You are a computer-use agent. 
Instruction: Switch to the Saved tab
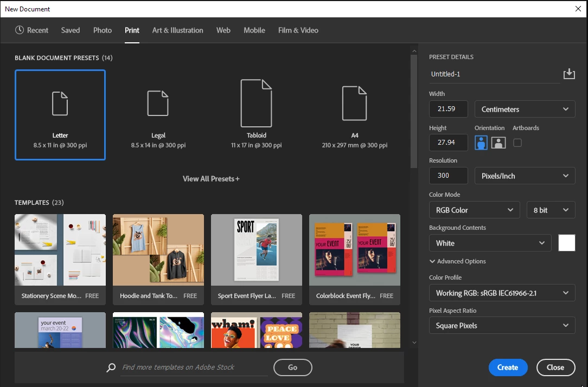click(71, 30)
